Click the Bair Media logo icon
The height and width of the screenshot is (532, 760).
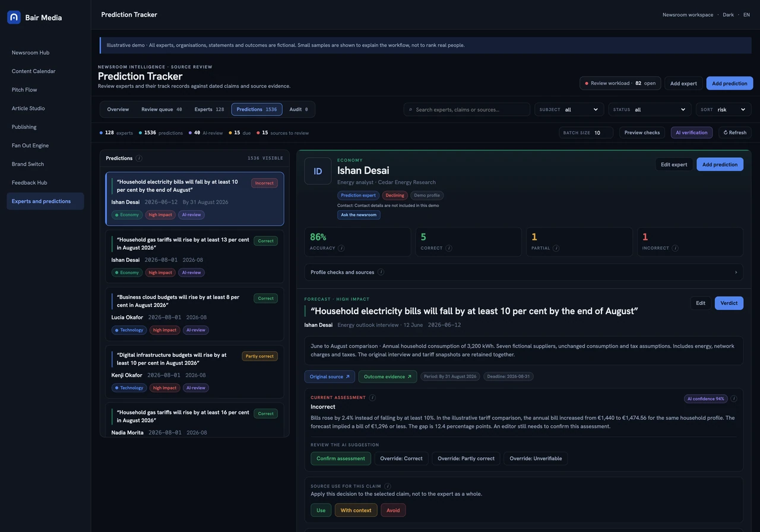coord(14,17)
